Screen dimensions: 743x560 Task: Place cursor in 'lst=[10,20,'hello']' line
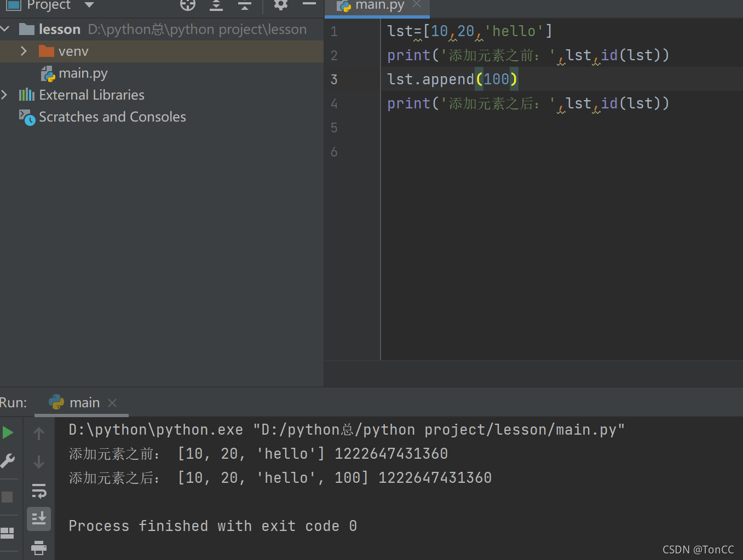(x=470, y=31)
